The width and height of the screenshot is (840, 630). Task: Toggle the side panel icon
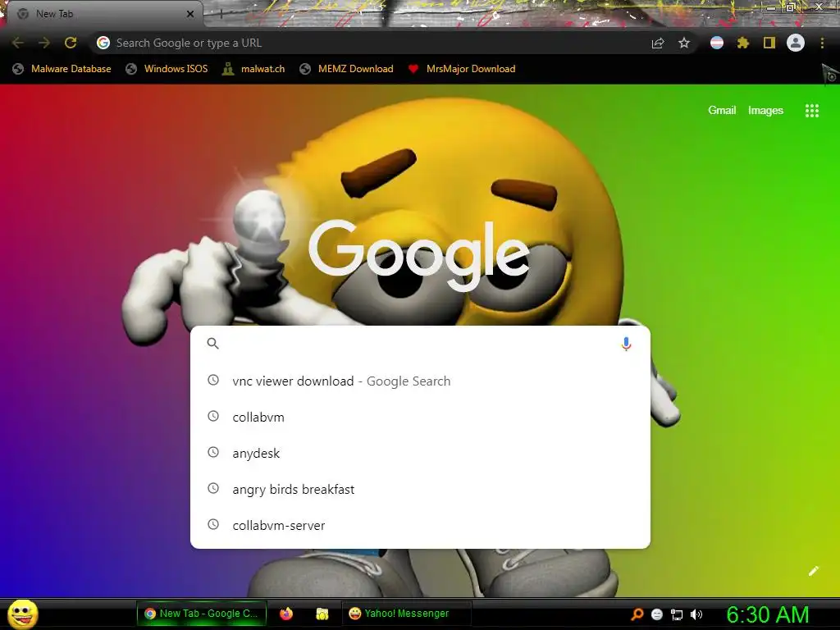(769, 43)
